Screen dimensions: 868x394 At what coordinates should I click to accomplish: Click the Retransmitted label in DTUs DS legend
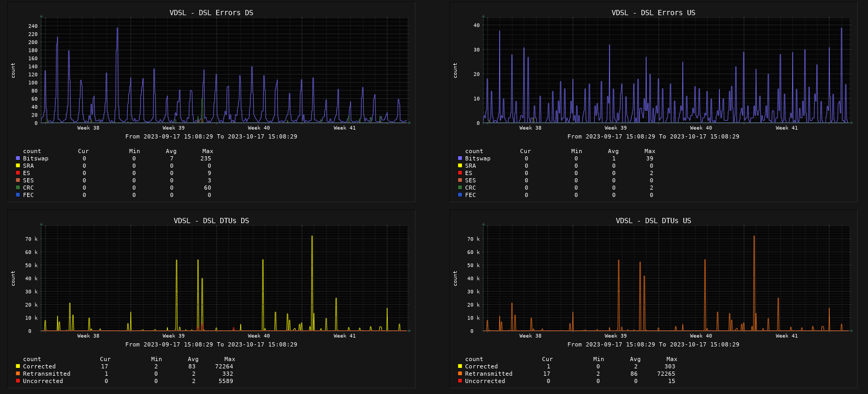pos(47,374)
